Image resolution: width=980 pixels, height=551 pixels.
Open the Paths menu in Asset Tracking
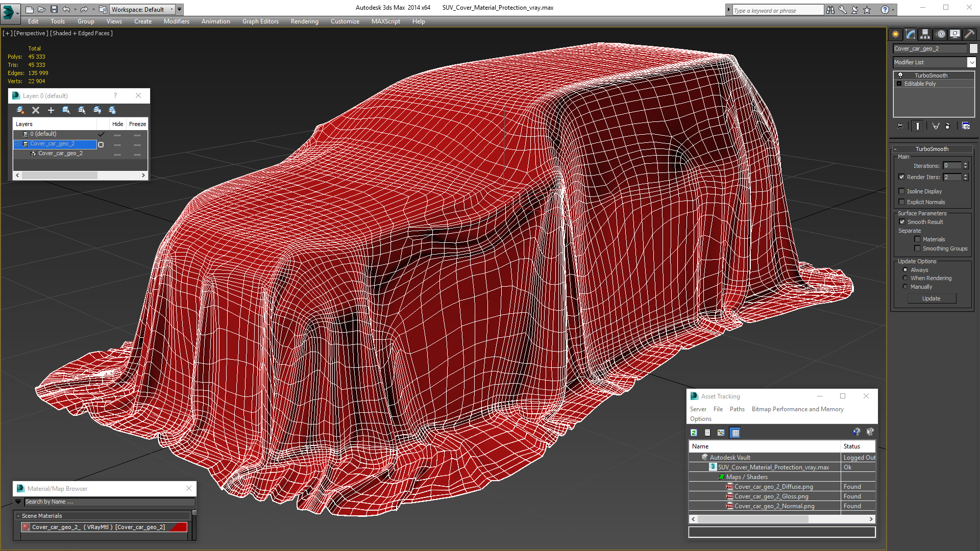737,409
